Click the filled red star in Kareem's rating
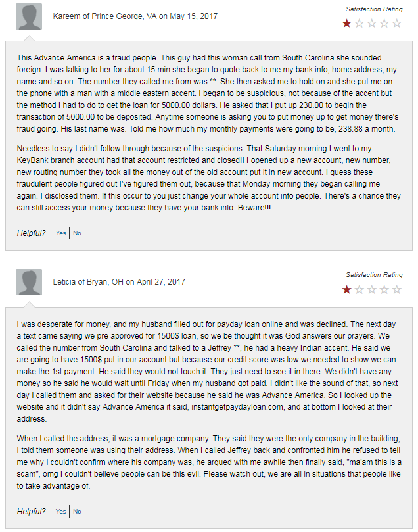 point(346,24)
